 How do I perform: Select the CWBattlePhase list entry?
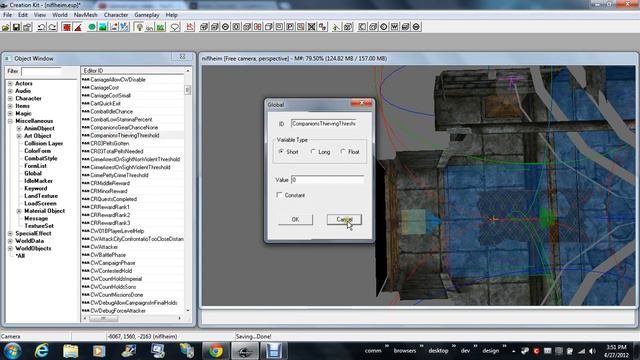click(x=108, y=255)
